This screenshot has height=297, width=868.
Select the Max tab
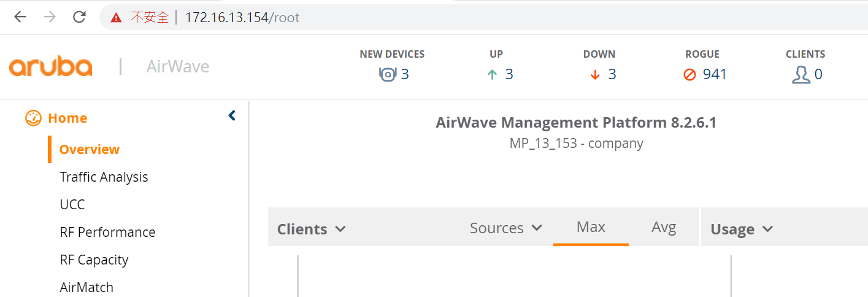coord(591,227)
